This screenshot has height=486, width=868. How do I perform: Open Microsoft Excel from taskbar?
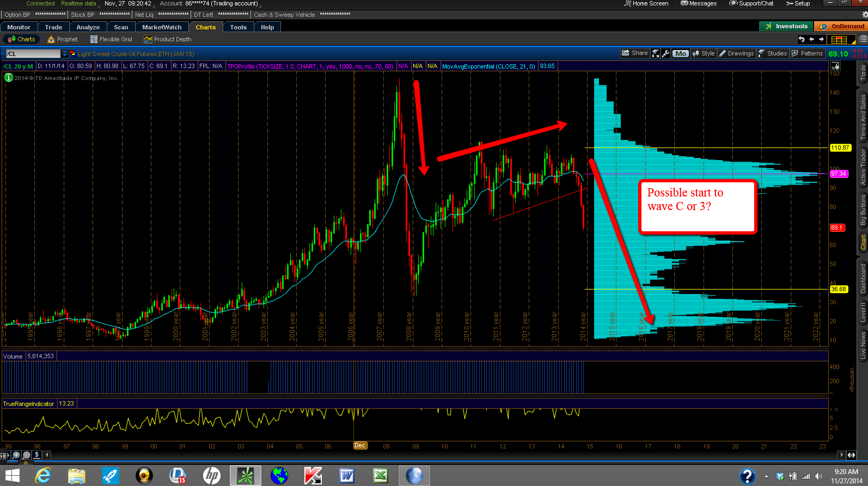point(381,476)
